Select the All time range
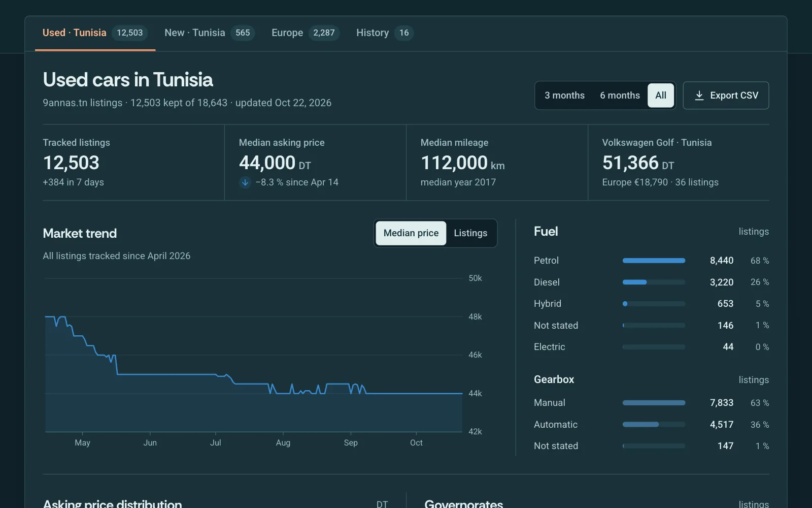The height and width of the screenshot is (508, 812). pos(661,96)
